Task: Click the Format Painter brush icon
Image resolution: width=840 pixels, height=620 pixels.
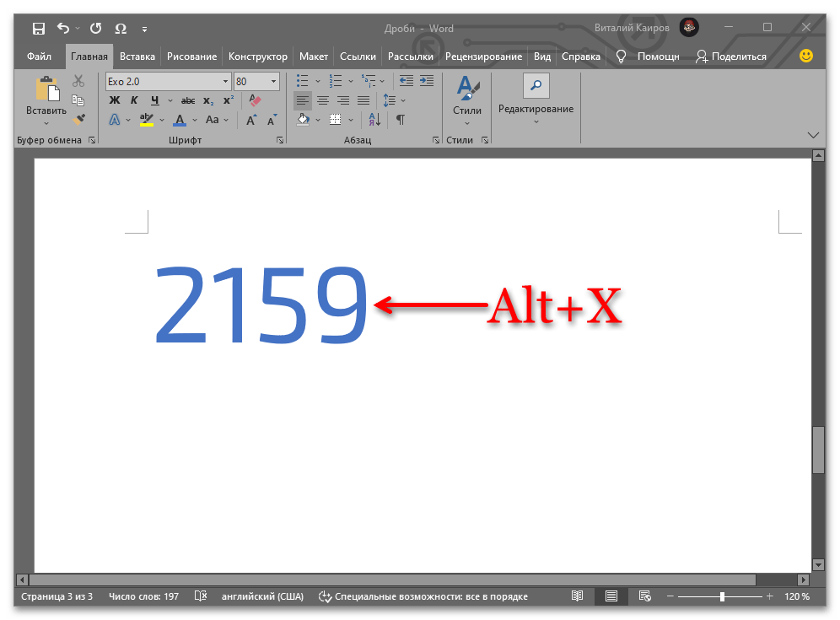Action: 78,120
